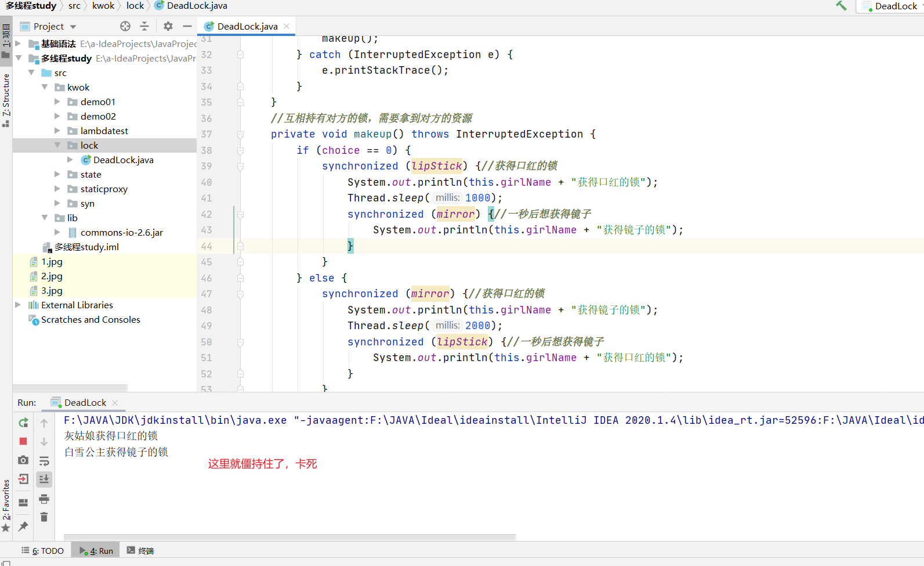Click the down stack trace arrow

pos(44,442)
